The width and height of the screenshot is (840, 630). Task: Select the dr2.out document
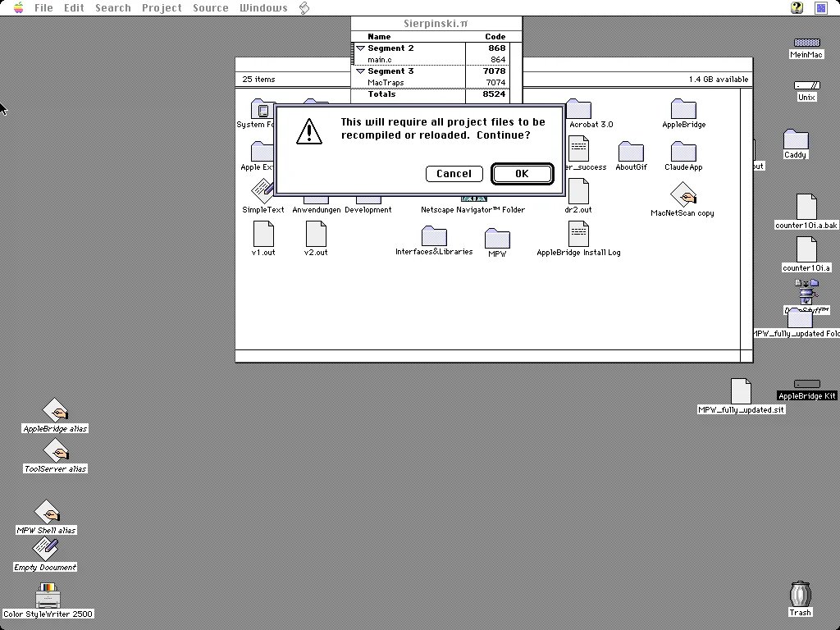pos(578,191)
